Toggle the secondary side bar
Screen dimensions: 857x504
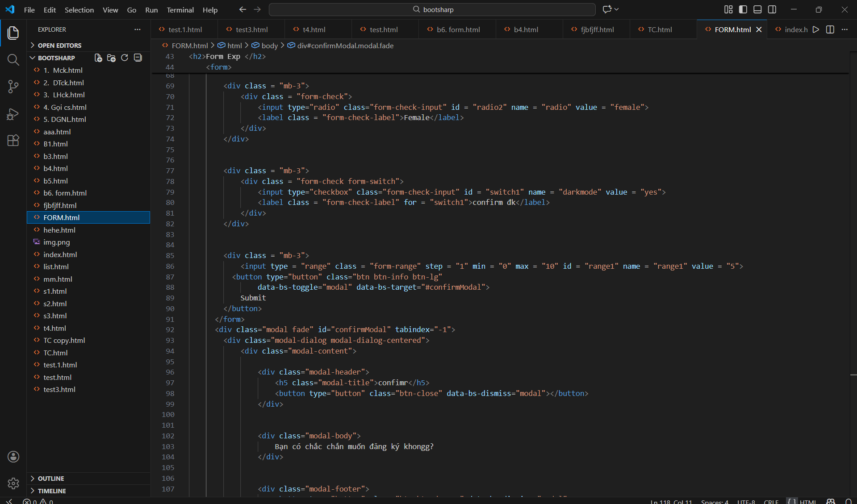pos(772,9)
